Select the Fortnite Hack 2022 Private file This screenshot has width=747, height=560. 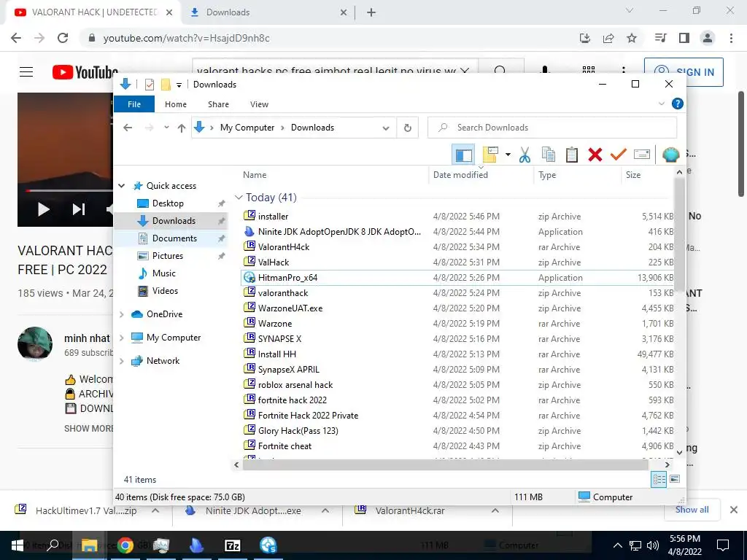click(x=457, y=415)
